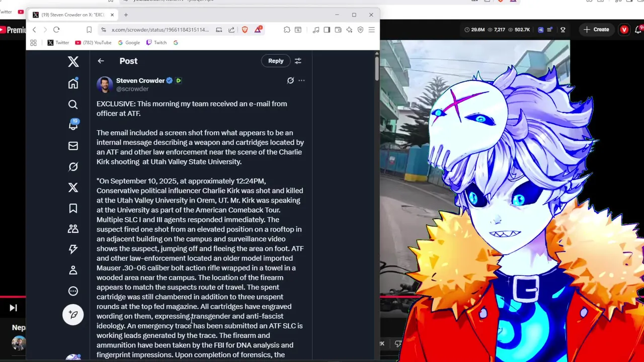The image size is (644, 362).
Task: Open the post view settings sliders icon
Action: pos(298,61)
